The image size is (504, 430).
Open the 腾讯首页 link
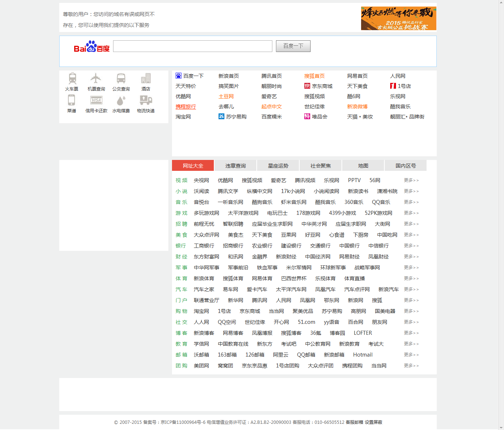coord(272,76)
